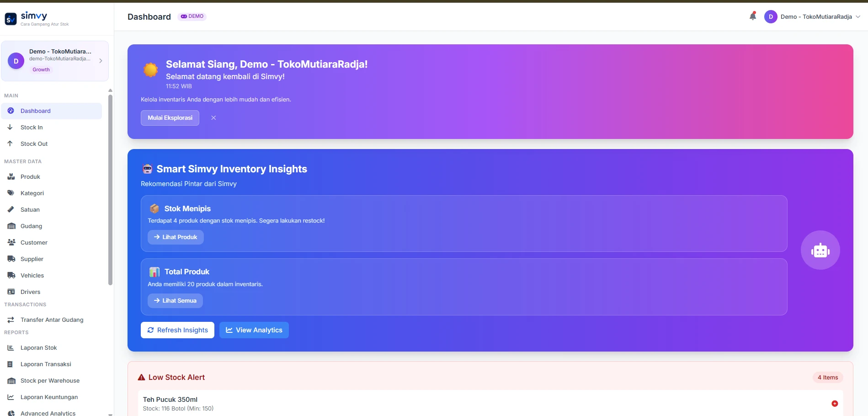Image resolution: width=868 pixels, height=416 pixels.
Task: Click the robot icon beside Smart Simvy Insights
Action: click(x=147, y=169)
